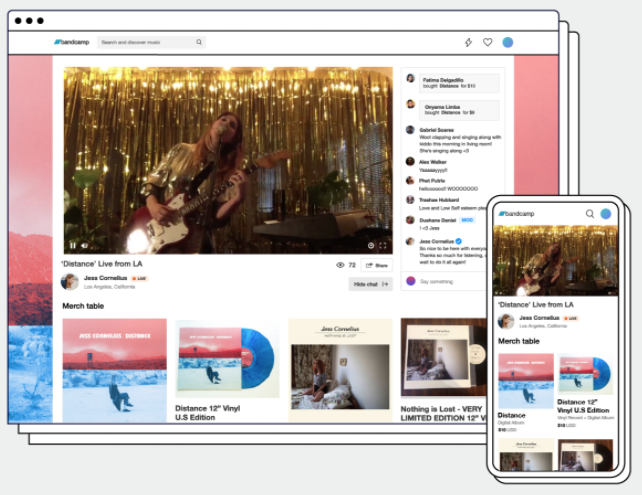This screenshot has width=642, height=495.
Task: Click Trashae Hubbard avatar in chat
Action: [x=410, y=199]
